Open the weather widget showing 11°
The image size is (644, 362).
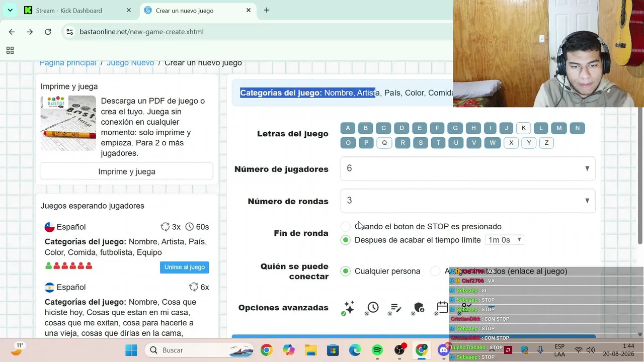point(17,349)
